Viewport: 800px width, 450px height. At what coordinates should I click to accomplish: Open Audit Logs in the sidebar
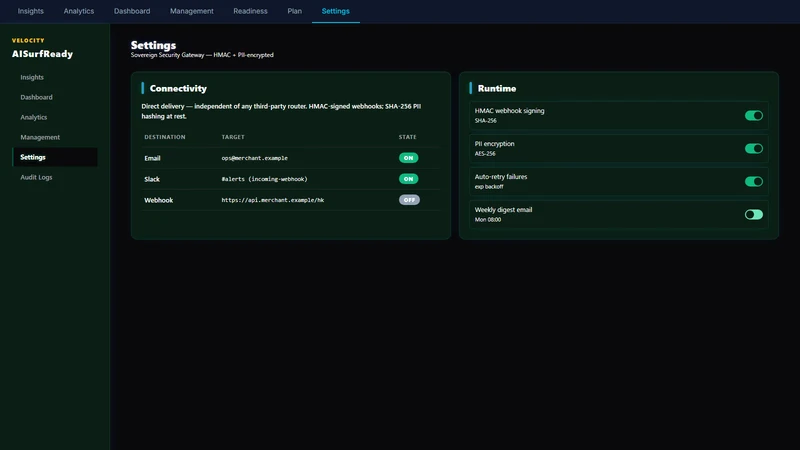tap(36, 177)
